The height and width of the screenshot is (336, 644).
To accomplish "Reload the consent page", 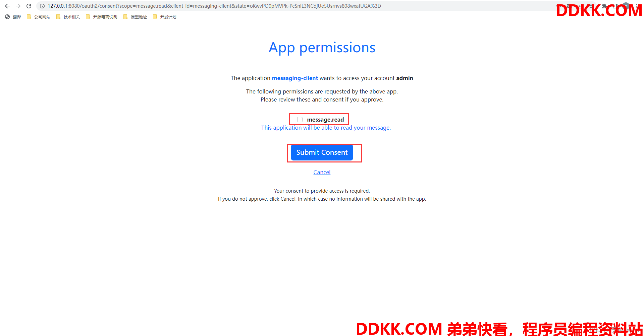I will 29,6.
